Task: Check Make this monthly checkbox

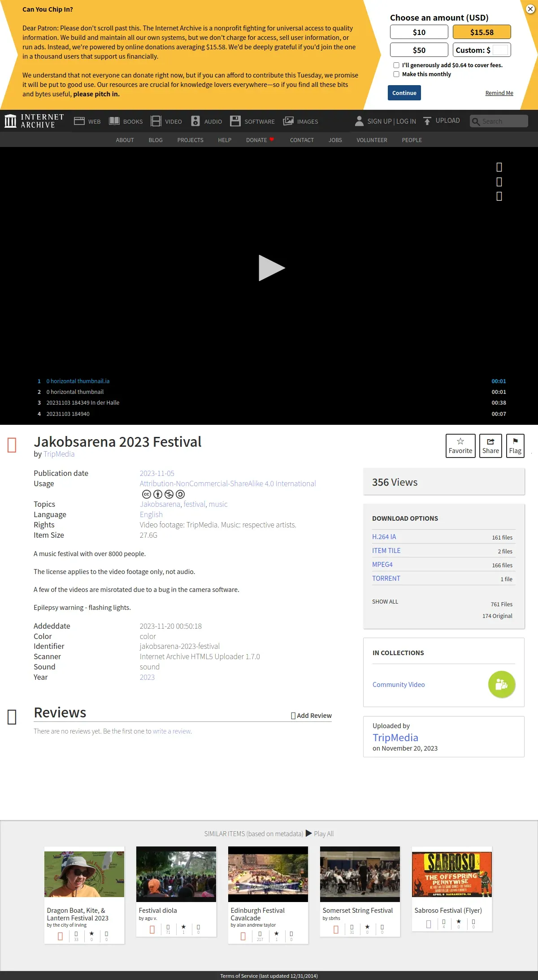Action: tap(396, 74)
